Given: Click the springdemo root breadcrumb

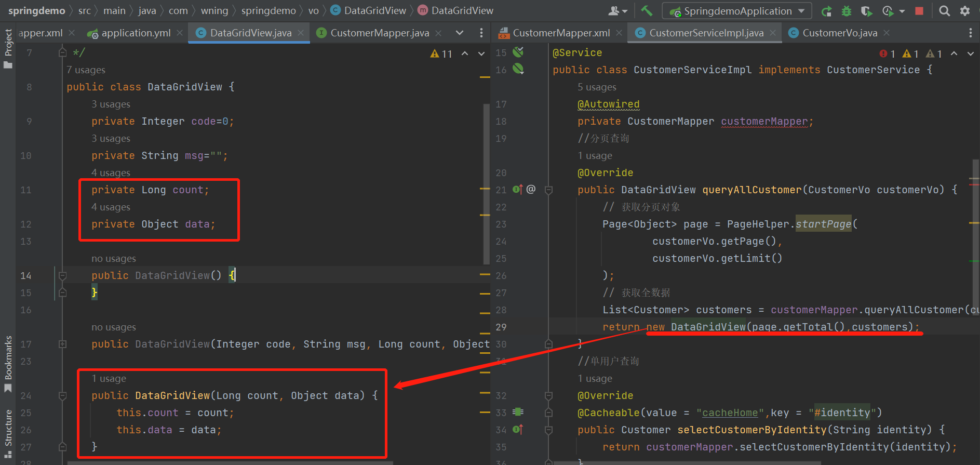Looking at the screenshot, I should pyautogui.click(x=36, y=10).
